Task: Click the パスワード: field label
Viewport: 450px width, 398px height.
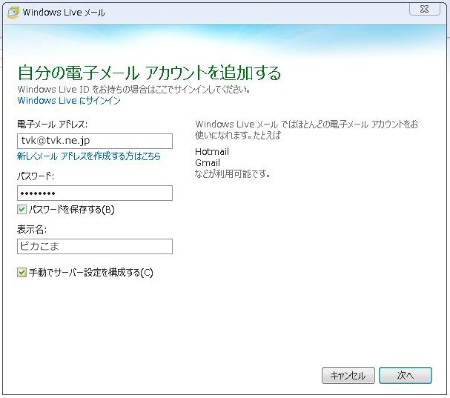Action: pos(35,176)
